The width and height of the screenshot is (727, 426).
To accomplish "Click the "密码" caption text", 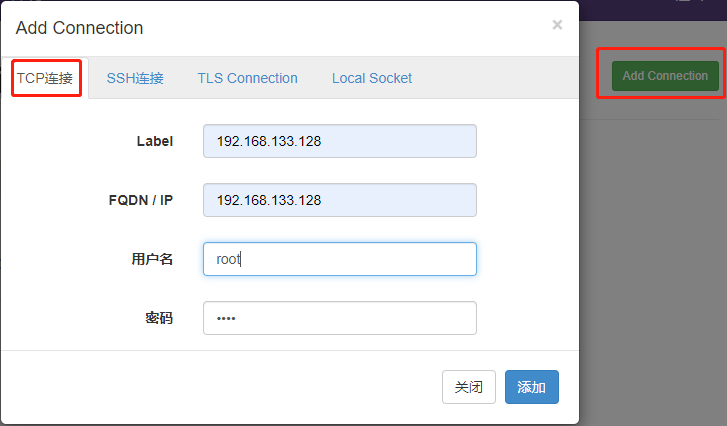I will [159, 318].
